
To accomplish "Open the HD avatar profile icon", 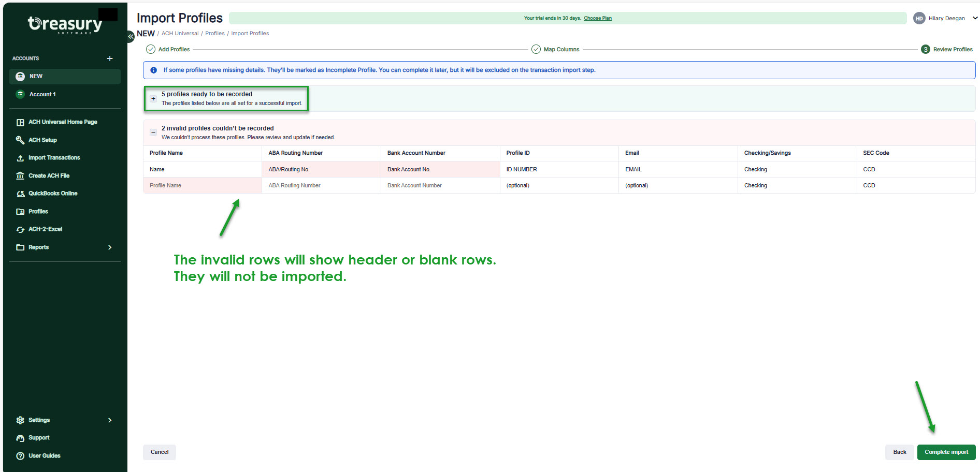I will coord(919,18).
